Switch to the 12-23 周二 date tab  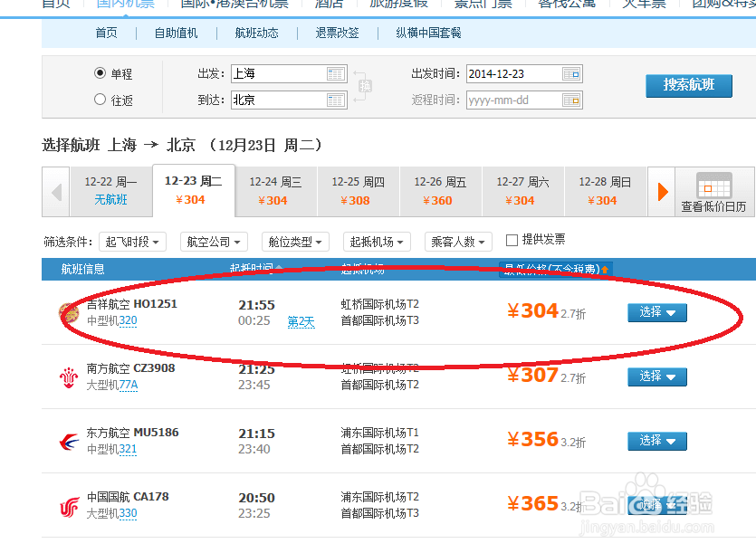point(194,190)
